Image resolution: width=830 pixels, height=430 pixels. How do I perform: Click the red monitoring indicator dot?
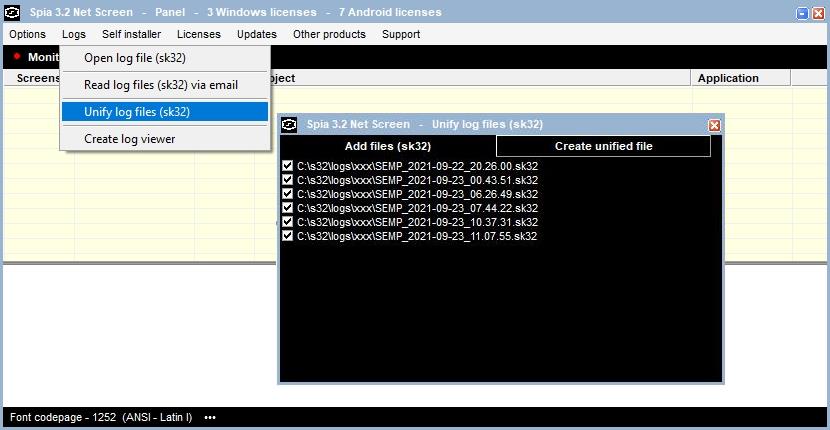pos(17,56)
